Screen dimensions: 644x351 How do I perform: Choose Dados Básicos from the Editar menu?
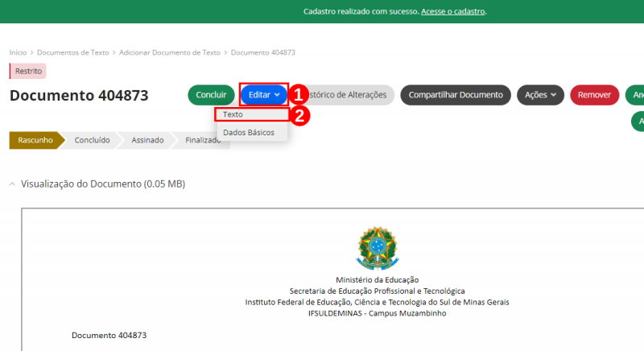pos(252,133)
